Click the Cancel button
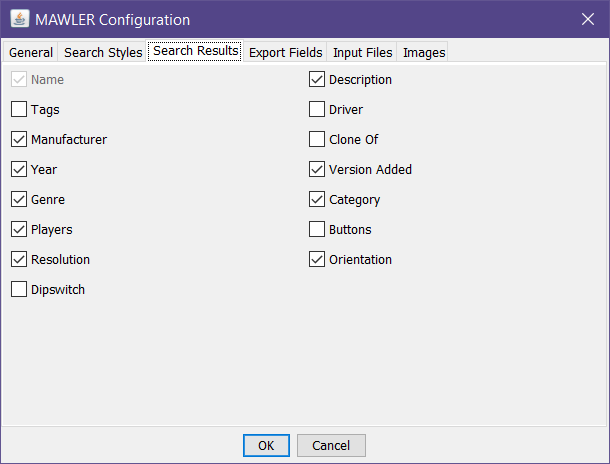This screenshot has width=610, height=464. click(331, 445)
